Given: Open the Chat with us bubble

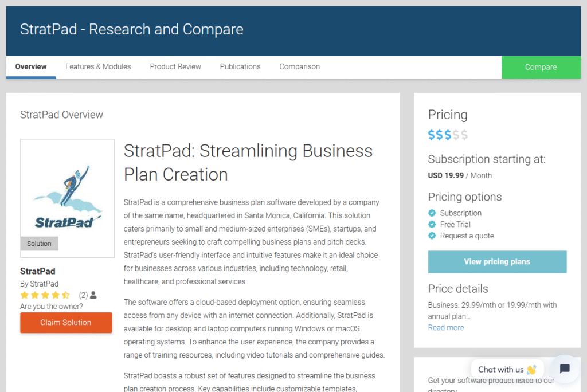Looking at the screenshot, I should click(x=507, y=370).
